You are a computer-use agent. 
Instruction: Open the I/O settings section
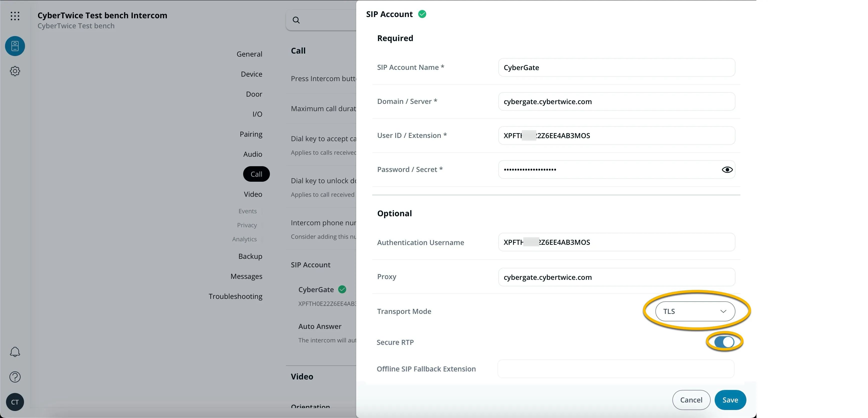click(x=257, y=114)
